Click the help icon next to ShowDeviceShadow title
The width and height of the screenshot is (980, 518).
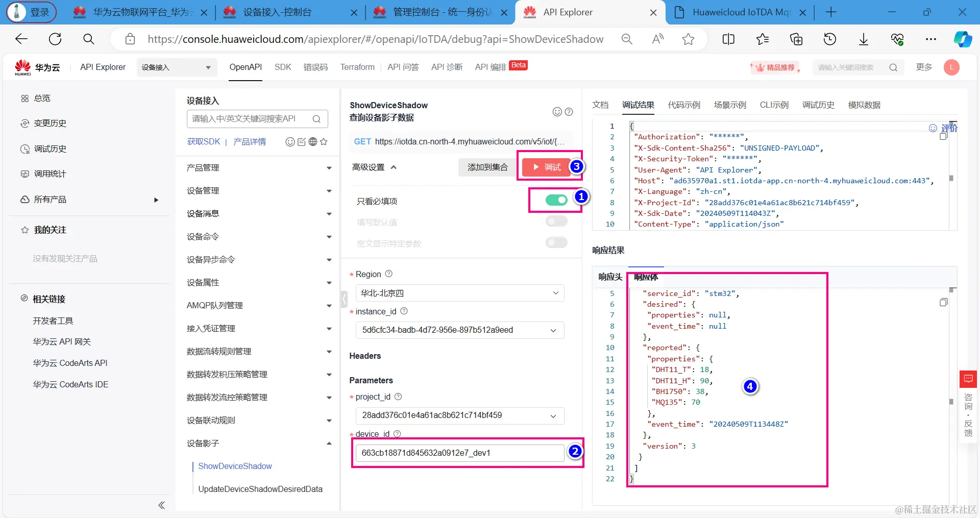pyautogui.click(x=569, y=112)
